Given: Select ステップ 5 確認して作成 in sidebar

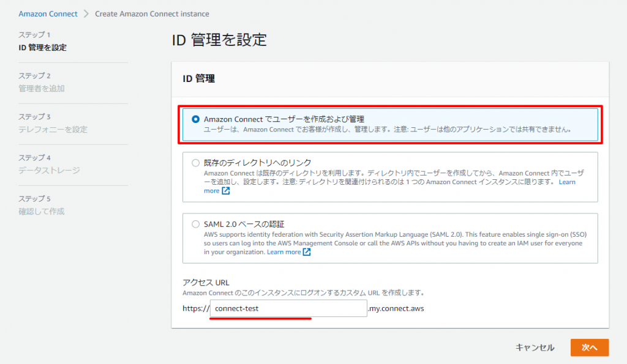Looking at the screenshot, I should (x=41, y=205).
